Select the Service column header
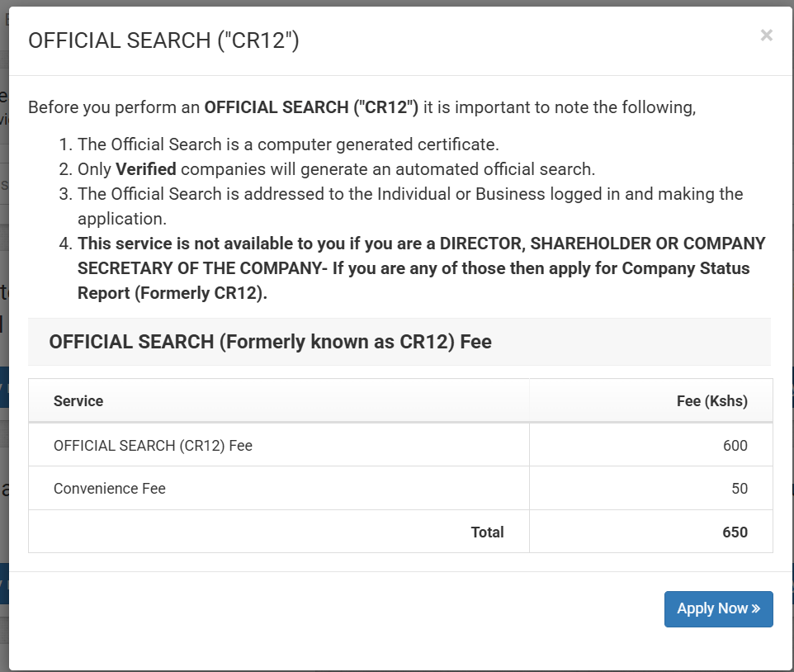The height and width of the screenshot is (672, 794). click(x=78, y=400)
